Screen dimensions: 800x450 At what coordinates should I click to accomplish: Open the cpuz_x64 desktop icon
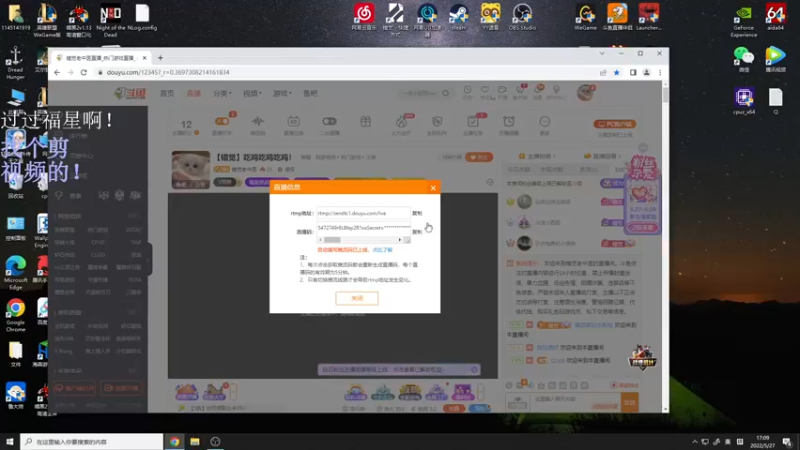pos(744,101)
